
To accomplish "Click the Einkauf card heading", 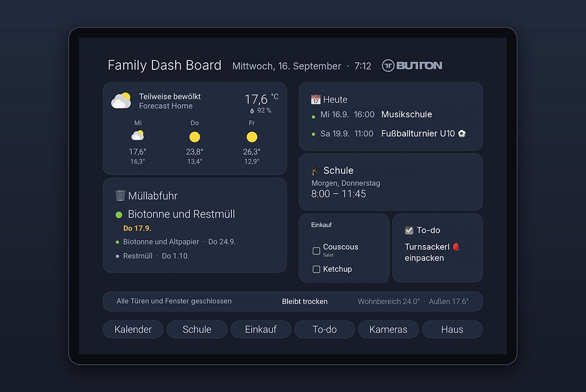I will point(322,225).
